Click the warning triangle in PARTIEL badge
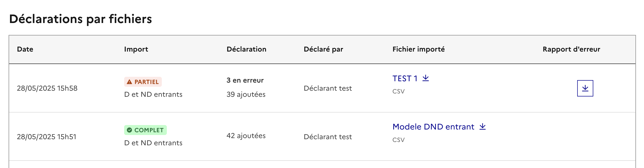The width and height of the screenshot is (644, 168). [129, 82]
